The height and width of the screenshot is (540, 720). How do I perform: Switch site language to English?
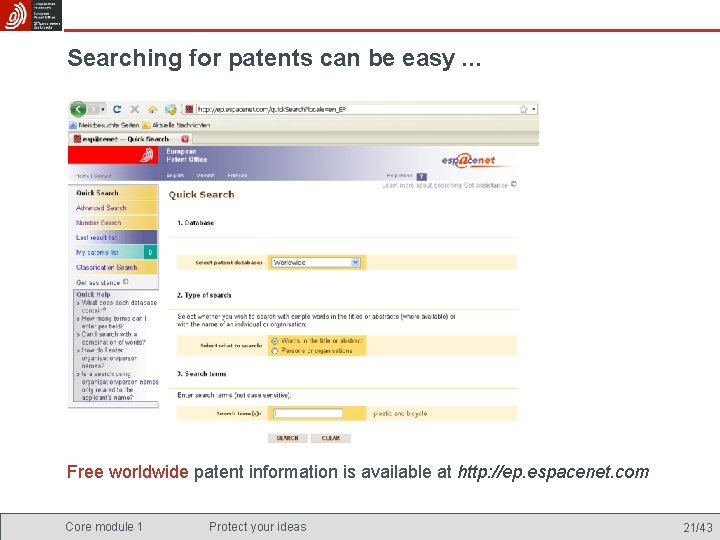point(175,175)
